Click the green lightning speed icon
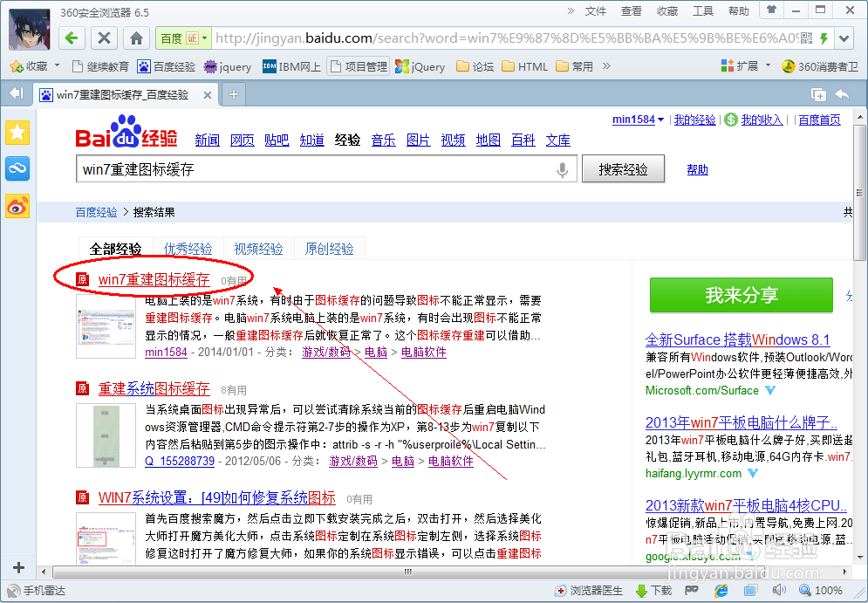 click(824, 38)
